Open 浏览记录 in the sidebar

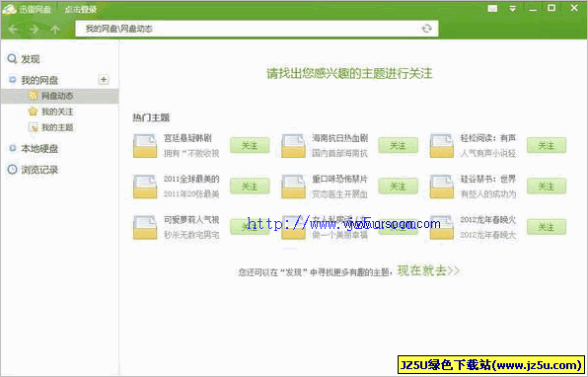pyautogui.click(x=39, y=170)
